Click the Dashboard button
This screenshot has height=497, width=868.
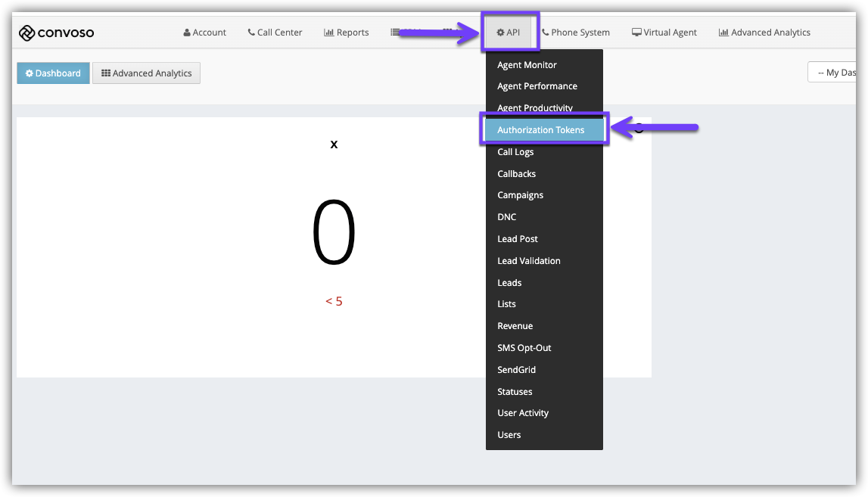click(53, 73)
